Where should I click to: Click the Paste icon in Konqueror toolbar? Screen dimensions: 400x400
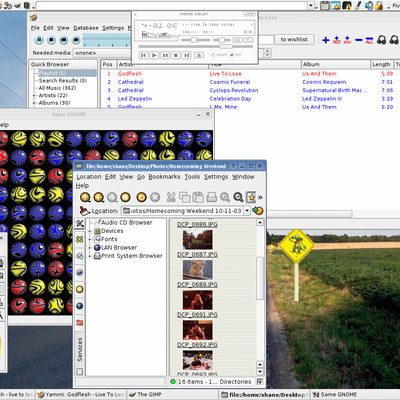198,197
